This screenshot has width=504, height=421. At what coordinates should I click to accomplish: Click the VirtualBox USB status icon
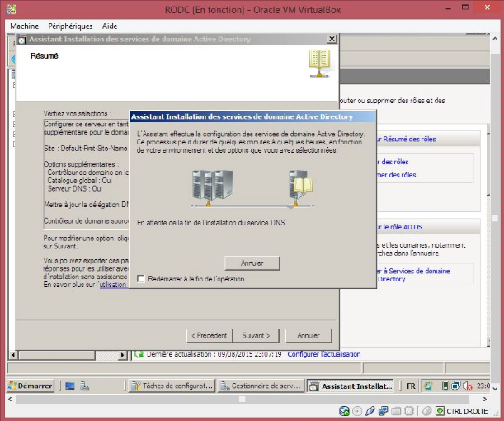pyautogui.click(x=370, y=410)
